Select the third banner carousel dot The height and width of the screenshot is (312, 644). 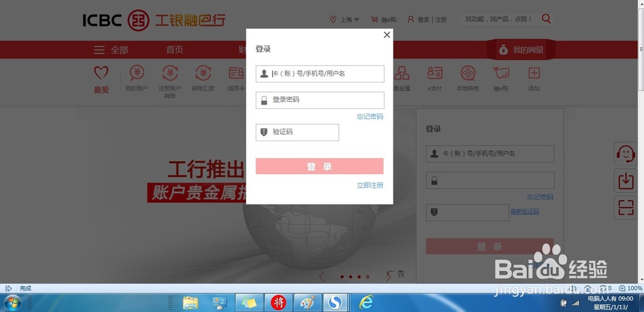click(x=359, y=277)
